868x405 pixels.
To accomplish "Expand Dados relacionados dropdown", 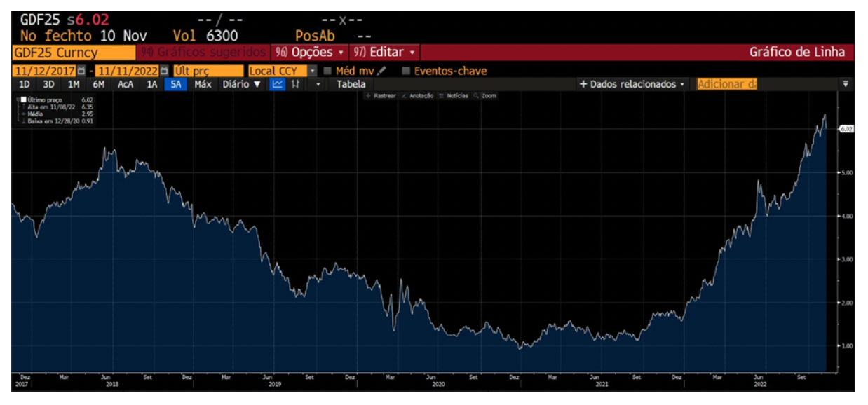I will (x=632, y=84).
